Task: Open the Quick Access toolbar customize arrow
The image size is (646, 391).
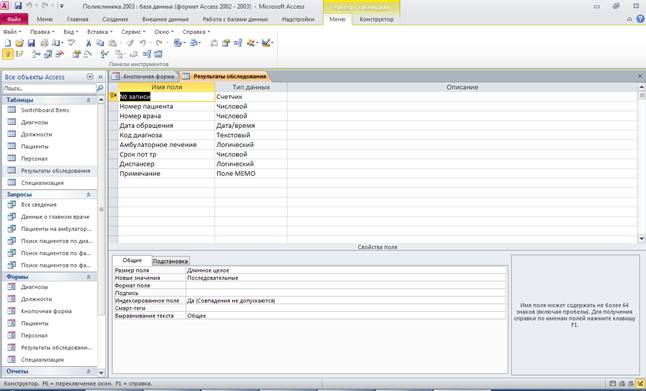Action: click(x=62, y=6)
